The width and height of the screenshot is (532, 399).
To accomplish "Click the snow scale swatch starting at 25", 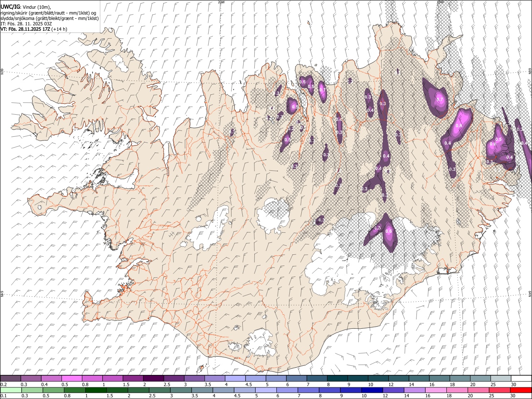I will coord(500,378).
